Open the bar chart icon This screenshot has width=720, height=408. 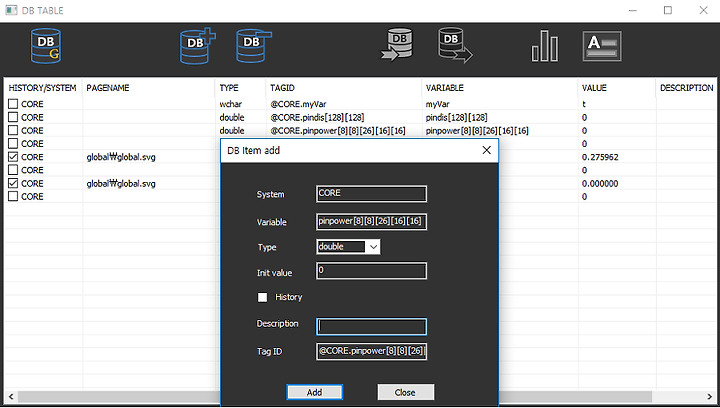(545, 46)
